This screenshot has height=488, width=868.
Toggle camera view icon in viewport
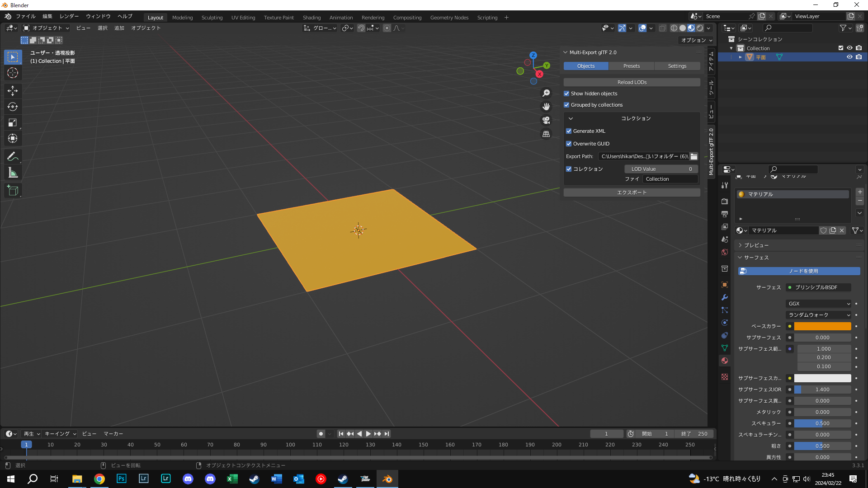pyautogui.click(x=546, y=120)
